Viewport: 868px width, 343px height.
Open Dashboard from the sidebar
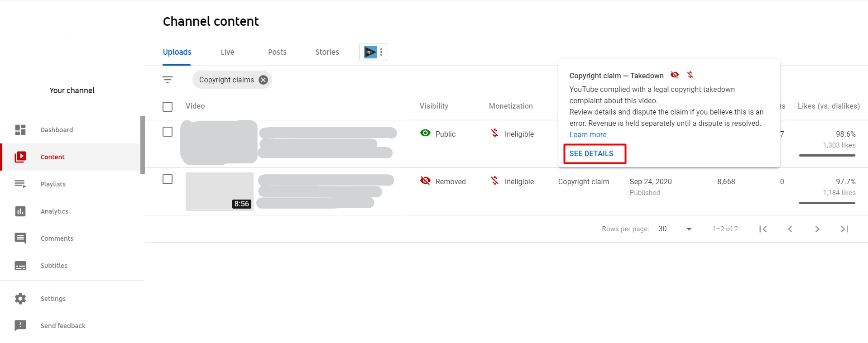click(x=57, y=130)
